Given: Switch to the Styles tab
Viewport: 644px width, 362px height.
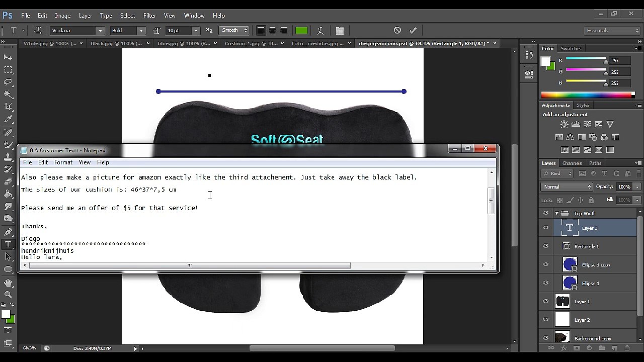Looking at the screenshot, I should pyautogui.click(x=583, y=105).
